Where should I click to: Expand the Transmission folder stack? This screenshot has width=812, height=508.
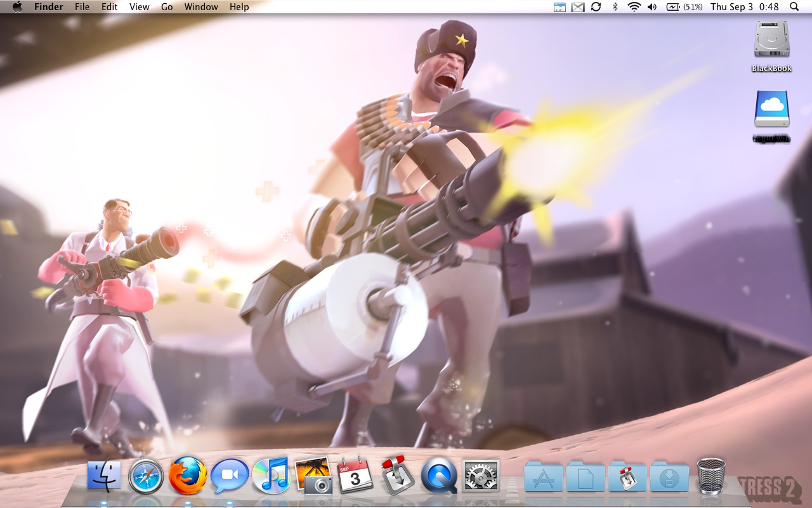click(627, 476)
